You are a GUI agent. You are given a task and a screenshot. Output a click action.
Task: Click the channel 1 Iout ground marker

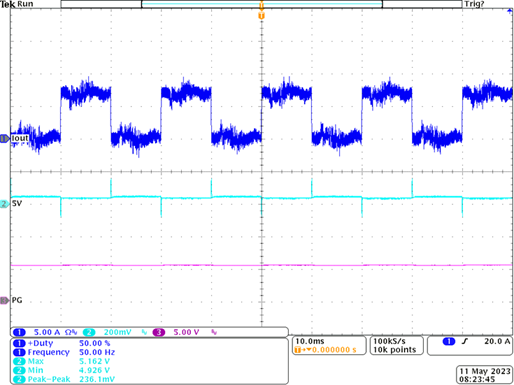[x=4, y=138]
